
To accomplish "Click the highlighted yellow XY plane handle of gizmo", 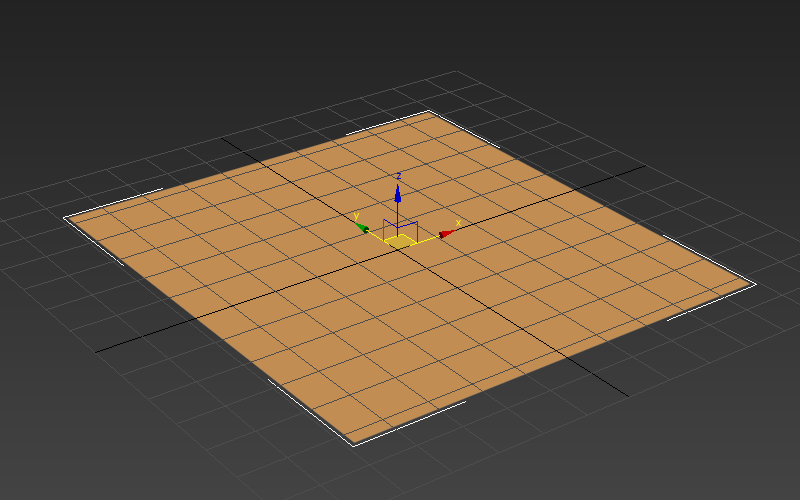I will tap(400, 241).
